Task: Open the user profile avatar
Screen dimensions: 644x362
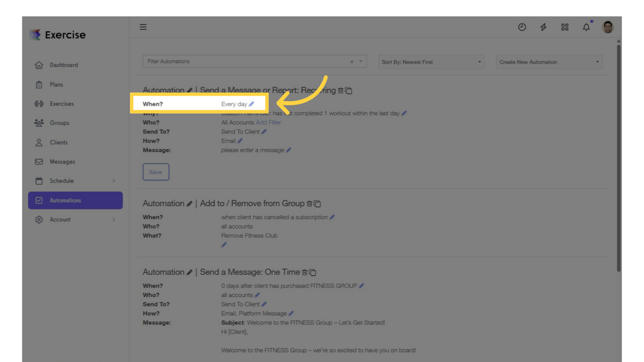Action: coord(608,27)
